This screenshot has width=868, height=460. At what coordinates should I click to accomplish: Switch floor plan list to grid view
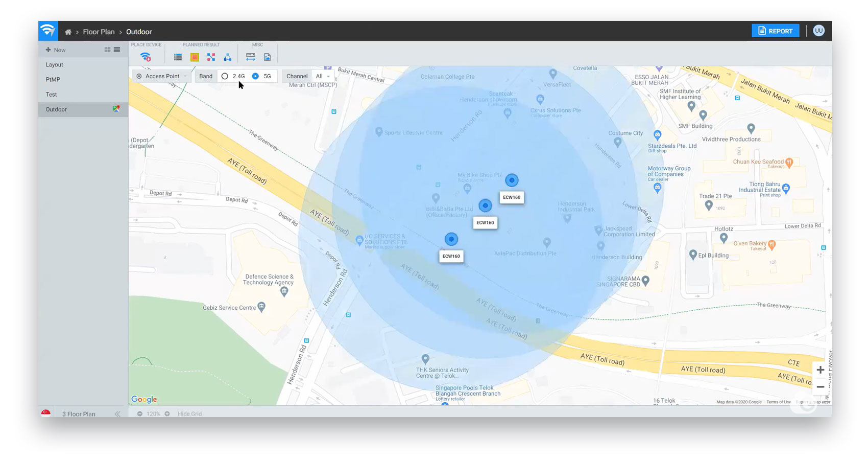tap(107, 50)
